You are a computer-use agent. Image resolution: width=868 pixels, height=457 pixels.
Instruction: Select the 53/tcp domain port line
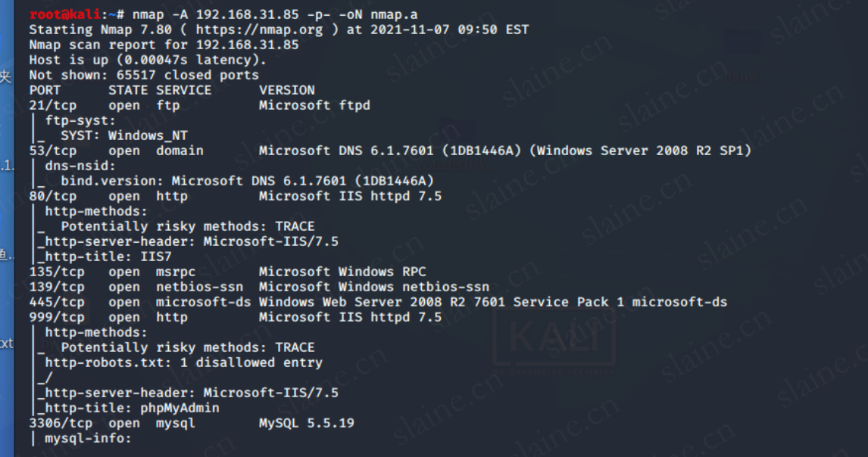tap(390, 151)
